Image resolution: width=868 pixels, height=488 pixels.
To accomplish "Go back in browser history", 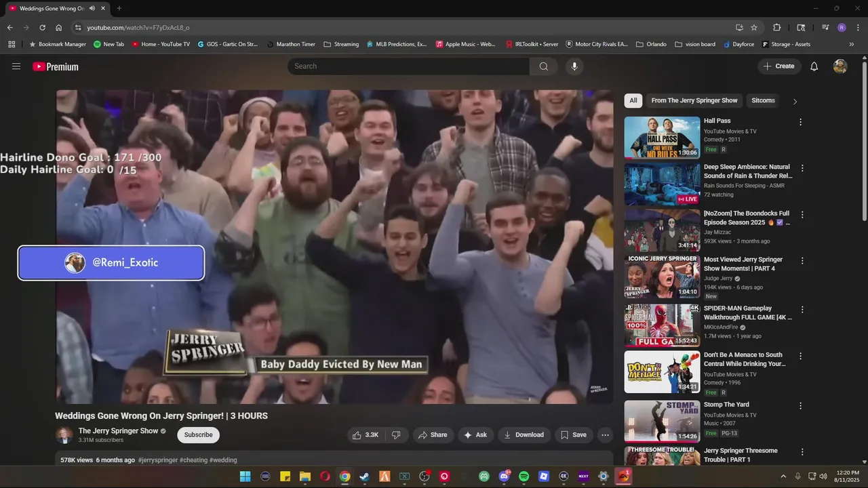I will [x=9, y=28].
